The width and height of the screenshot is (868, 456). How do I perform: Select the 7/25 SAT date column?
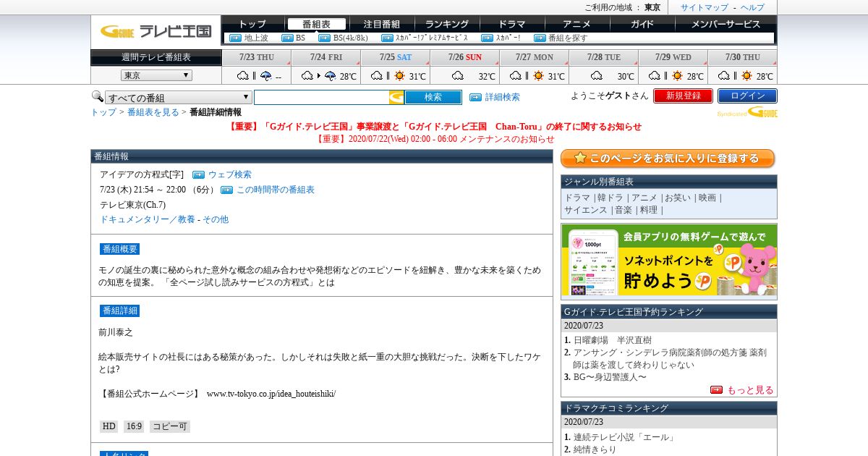point(395,57)
